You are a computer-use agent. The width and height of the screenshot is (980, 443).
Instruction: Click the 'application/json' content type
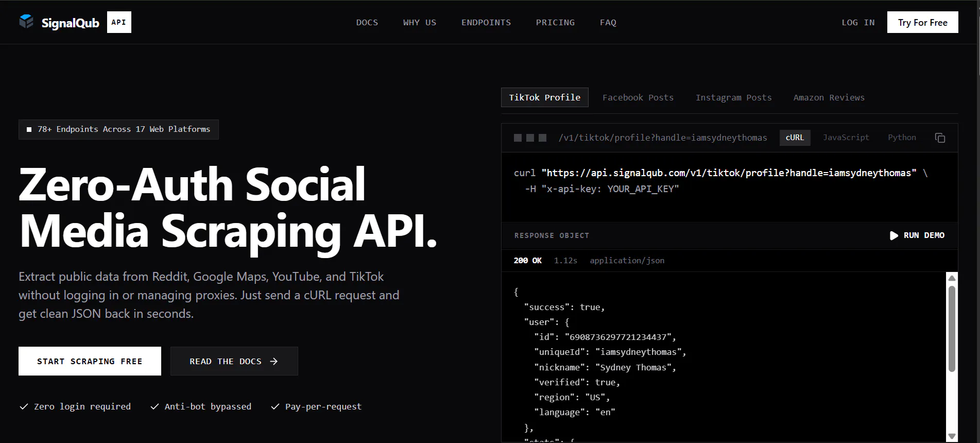pyautogui.click(x=627, y=261)
